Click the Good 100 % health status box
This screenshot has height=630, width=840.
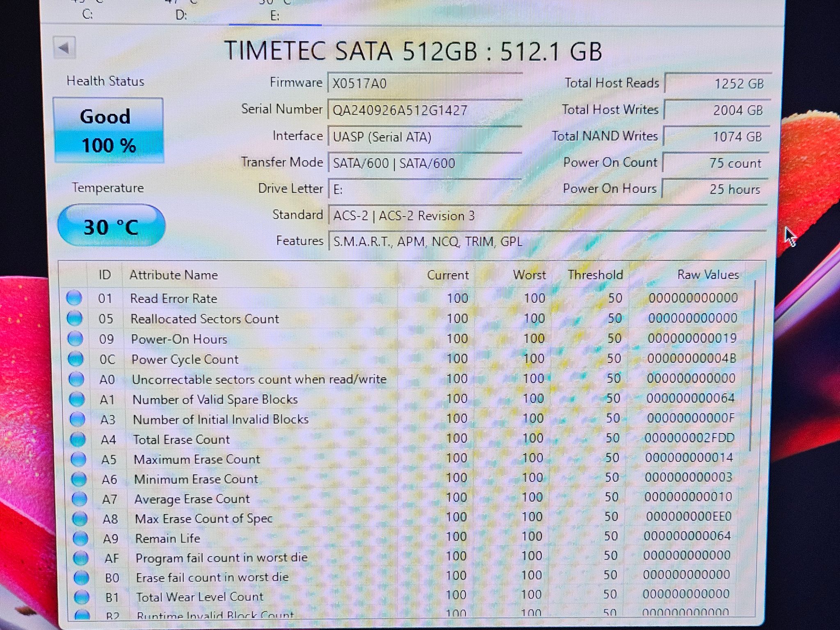point(108,130)
